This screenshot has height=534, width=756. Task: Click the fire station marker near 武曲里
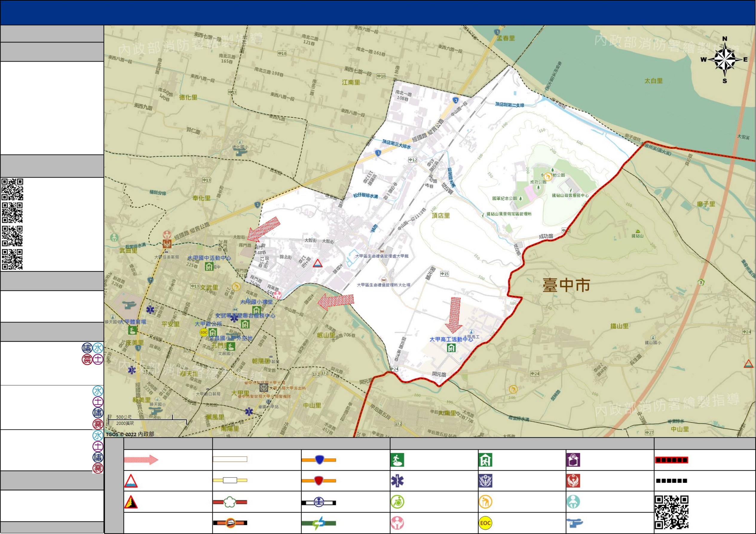pyautogui.click(x=167, y=243)
